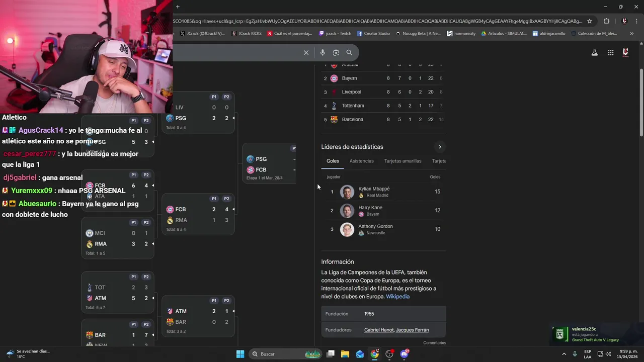Open the browser extensions puzzle icon
Screen dimensions: 644x362
[x=606, y=21]
